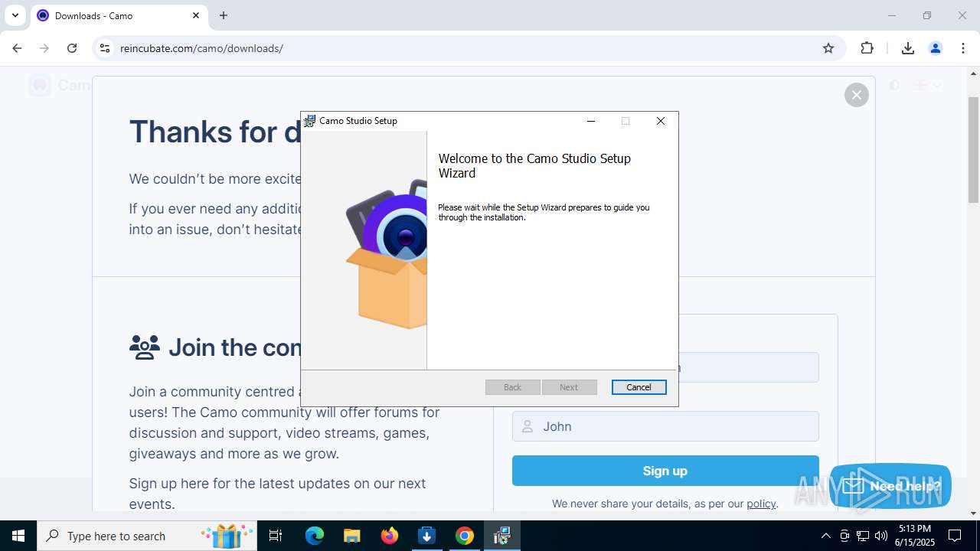Open the Need help chat widget
Image resolution: width=980 pixels, height=551 pixels.
tap(890, 486)
